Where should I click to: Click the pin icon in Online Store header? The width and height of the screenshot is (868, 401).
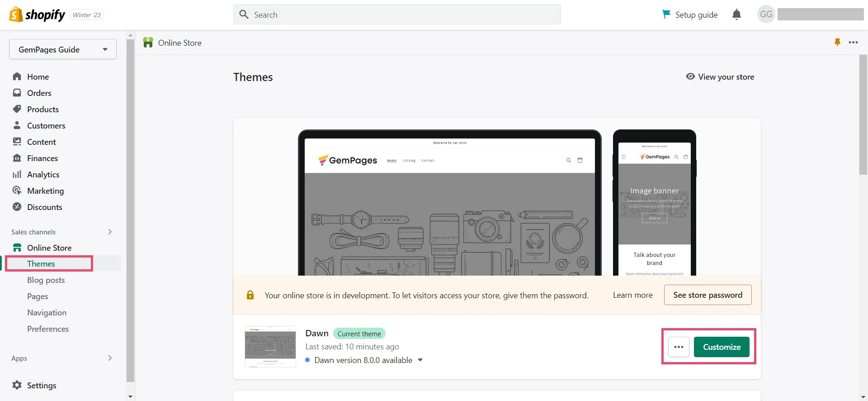click(837, 42)
